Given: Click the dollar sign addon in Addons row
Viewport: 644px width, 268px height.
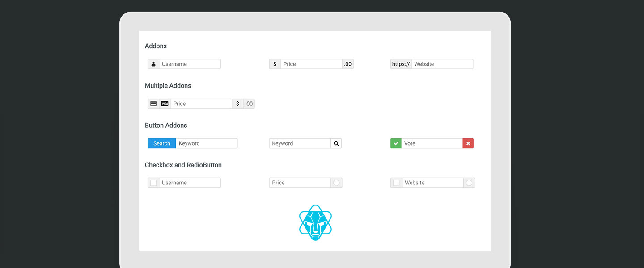Looking at the screenshot, I should [x=275, y=64].
